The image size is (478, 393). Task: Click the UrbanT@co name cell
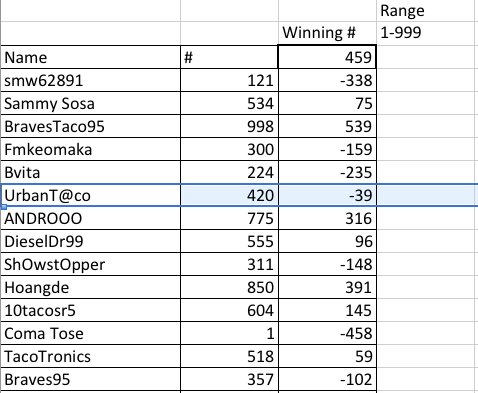[x=91, y=195]
